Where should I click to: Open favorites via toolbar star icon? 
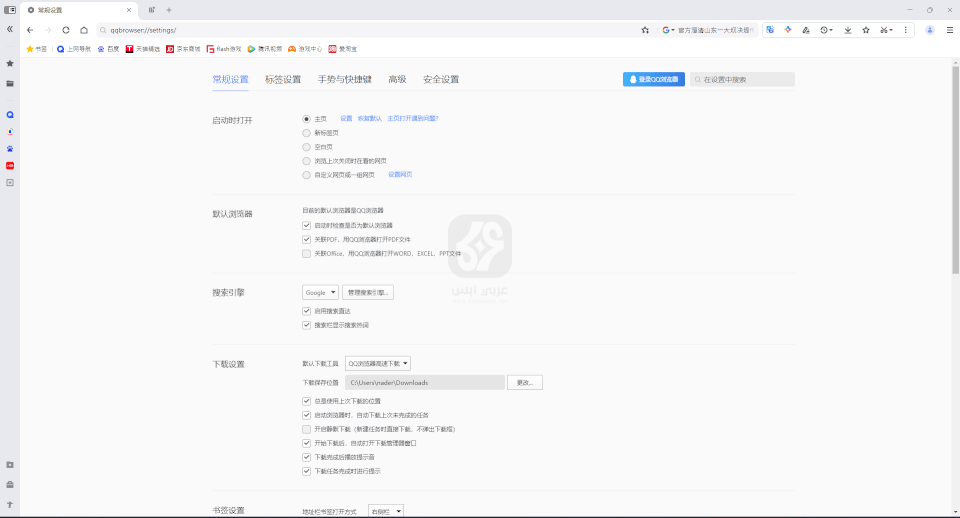pos(866,30)
